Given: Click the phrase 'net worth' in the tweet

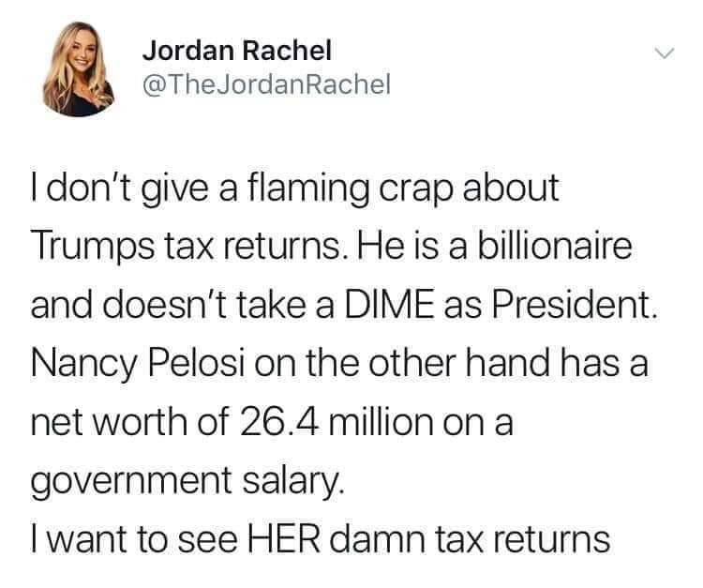Looking at the screenshot, I should pyautogui.click(x=109, y=422).
